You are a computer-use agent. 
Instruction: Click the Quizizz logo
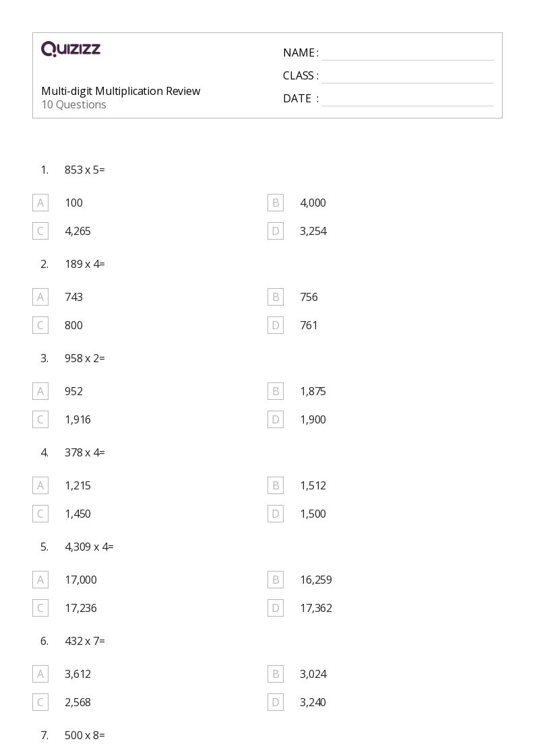coord(71,48)
